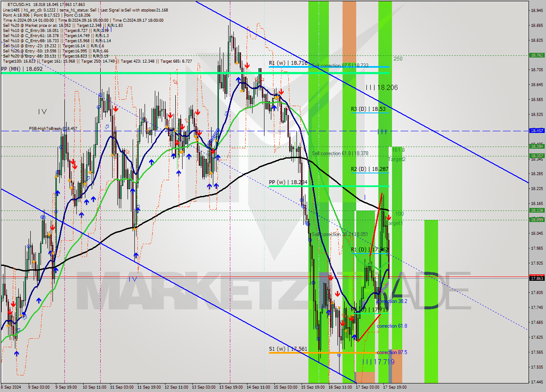Screen dimensions: 546x392
Task: Click the 17.445 price scale value
Action: point(537,382)
